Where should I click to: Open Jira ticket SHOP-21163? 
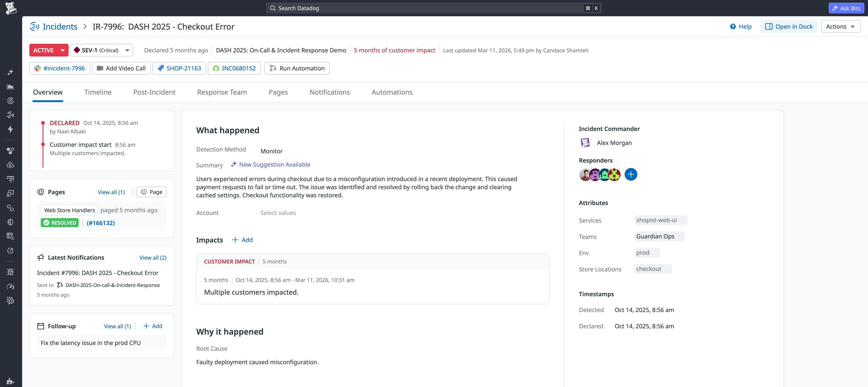point(179,68)
